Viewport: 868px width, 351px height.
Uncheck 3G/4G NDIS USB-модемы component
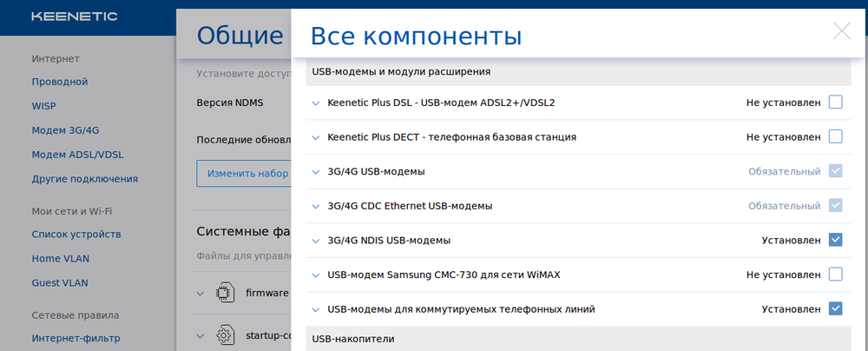[x=835, y=240]
